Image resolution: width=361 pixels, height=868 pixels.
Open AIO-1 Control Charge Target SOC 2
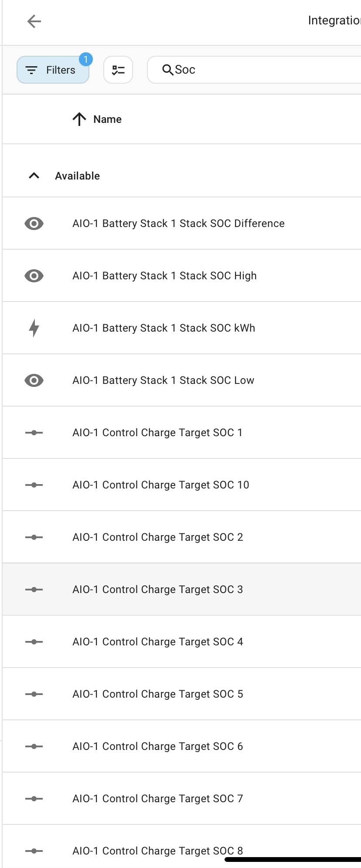[x=181, y=537]
